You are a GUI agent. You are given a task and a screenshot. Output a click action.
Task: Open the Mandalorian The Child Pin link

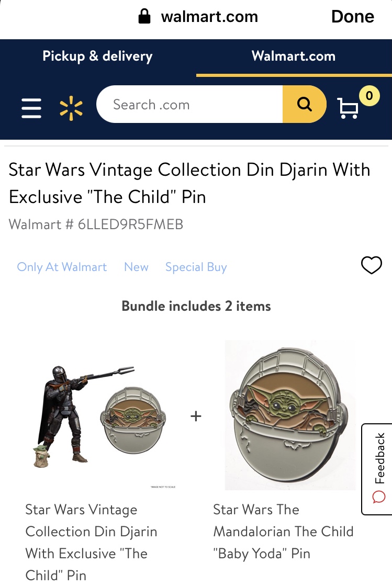[x=283, y=532]
